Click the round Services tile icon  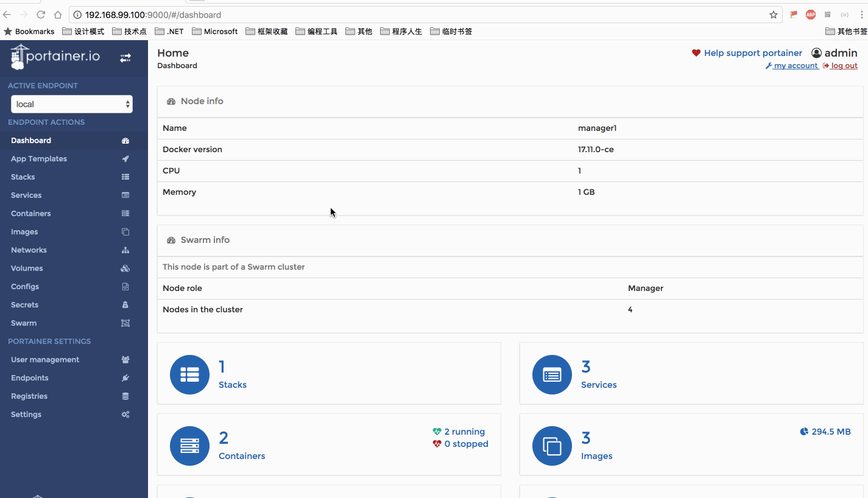(552, 374)
